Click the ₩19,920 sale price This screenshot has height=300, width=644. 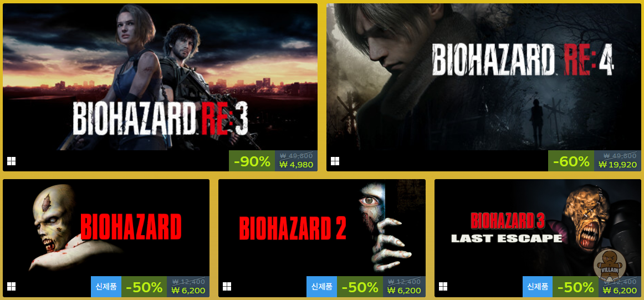[x=617, y=165]
